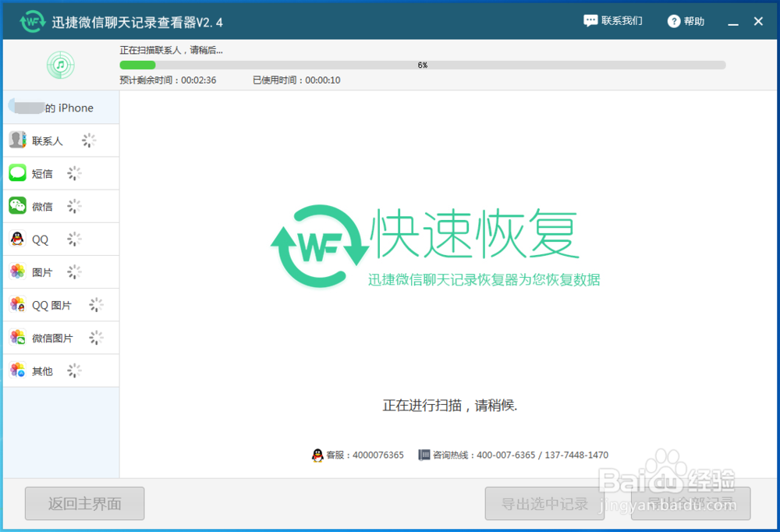Click 导出选中记录 export selected records button
This screenshot has width=780, height=532.
pos(544,503)
